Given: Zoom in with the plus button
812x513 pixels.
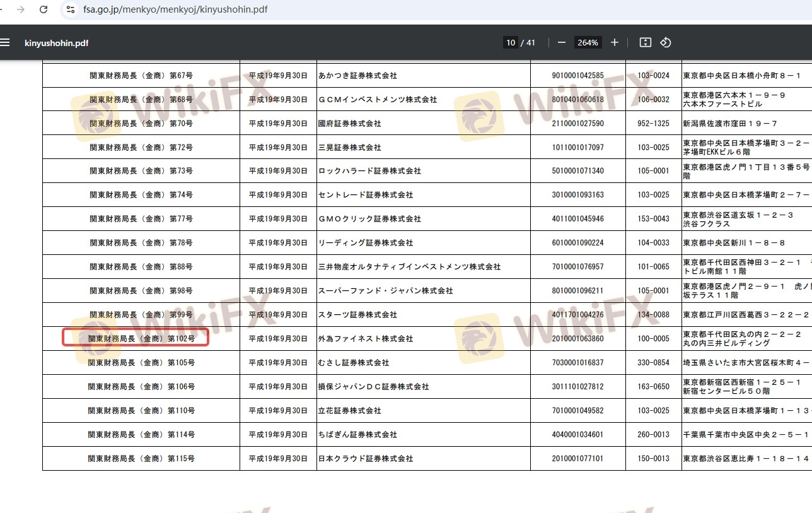Looking at the screenshot, I should coord(615,42).
